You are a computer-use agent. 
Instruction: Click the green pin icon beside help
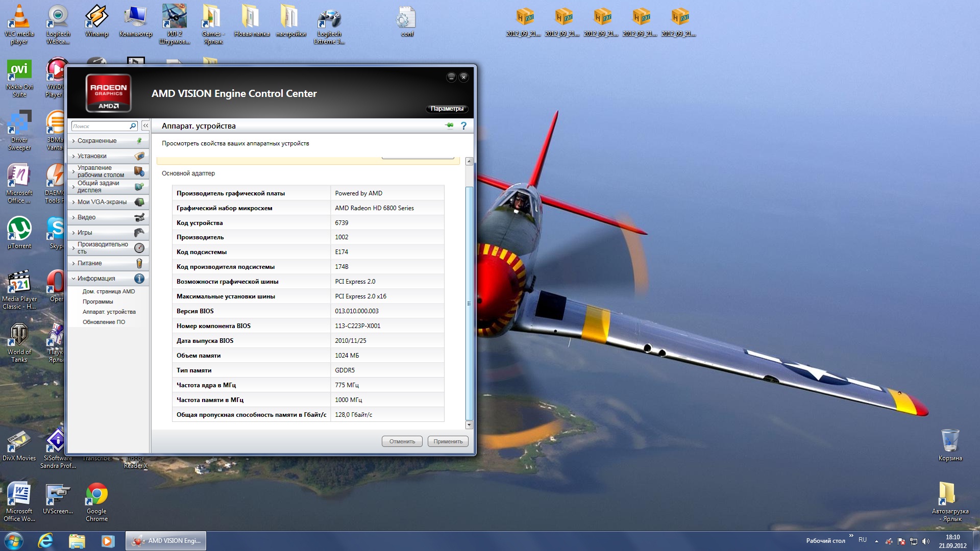[450, 126]
